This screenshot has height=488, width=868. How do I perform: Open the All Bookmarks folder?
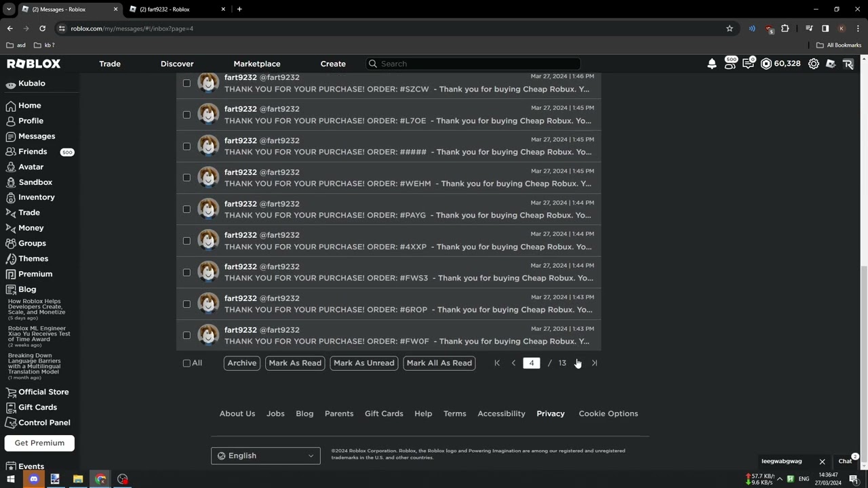click(x=839, y=45)
